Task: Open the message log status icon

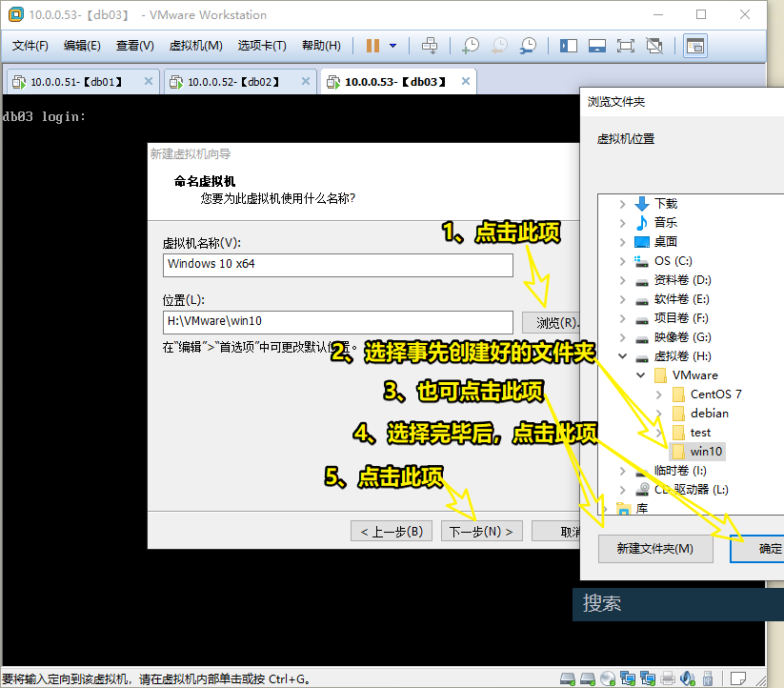Action: 738,678
